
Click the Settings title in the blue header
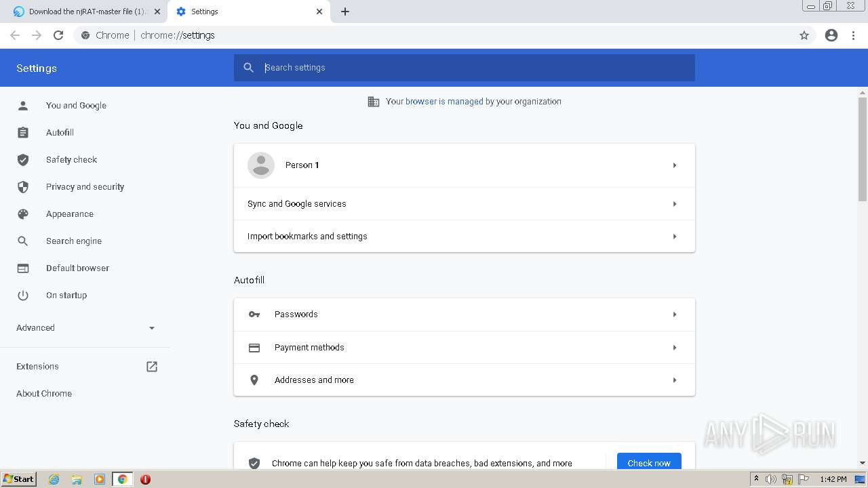(x=37, y=68)
